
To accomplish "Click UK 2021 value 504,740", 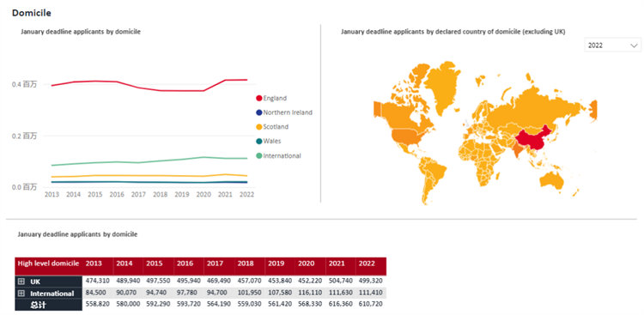I will click(x=340, y=282).
